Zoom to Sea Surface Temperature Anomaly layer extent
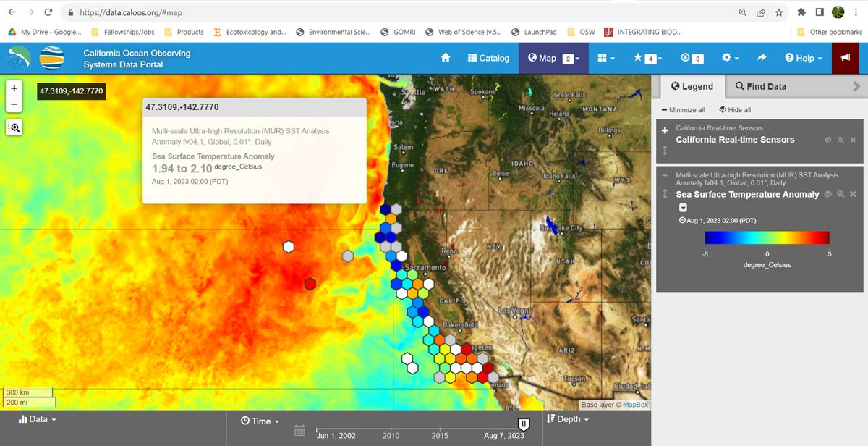Image resolution: width=868 pixels, height=446 pixels. coord(841,194)
